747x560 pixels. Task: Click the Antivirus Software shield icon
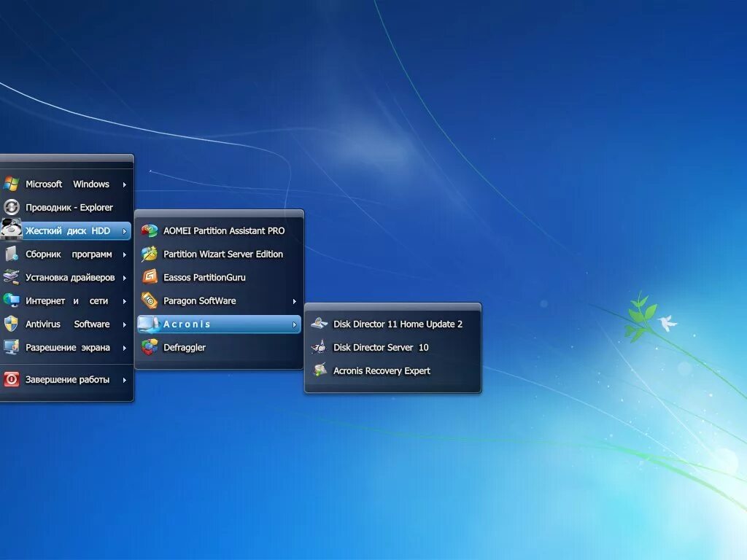11,324
